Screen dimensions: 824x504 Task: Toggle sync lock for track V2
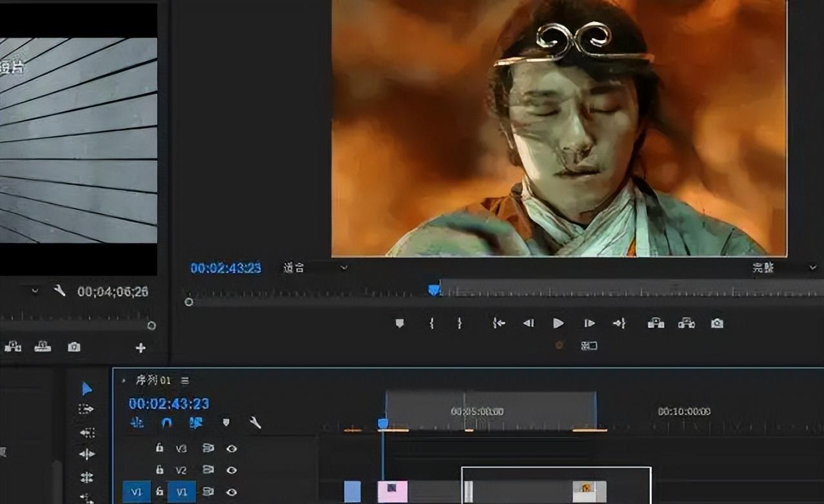(x=208, y=470)
